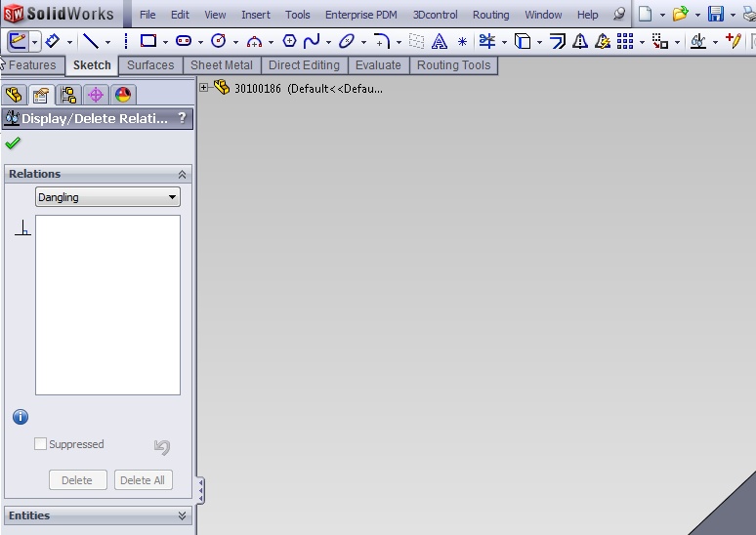
Task: Open the Dangling relations filter dropdown
Action: (x=107, y=197)
